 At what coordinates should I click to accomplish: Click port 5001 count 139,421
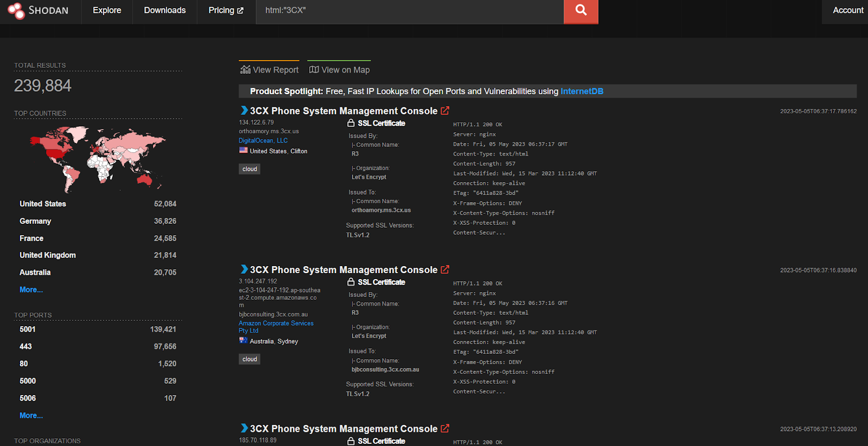(x=163, y=329)
